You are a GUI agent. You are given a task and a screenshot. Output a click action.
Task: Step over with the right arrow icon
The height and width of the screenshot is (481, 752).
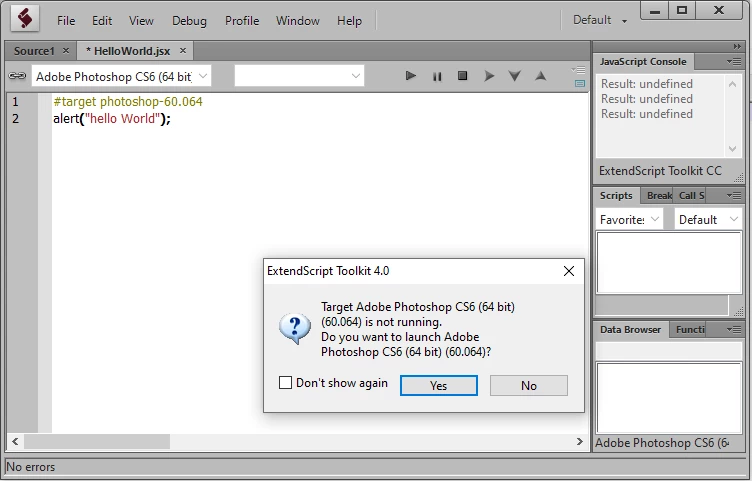pos(489,76)
